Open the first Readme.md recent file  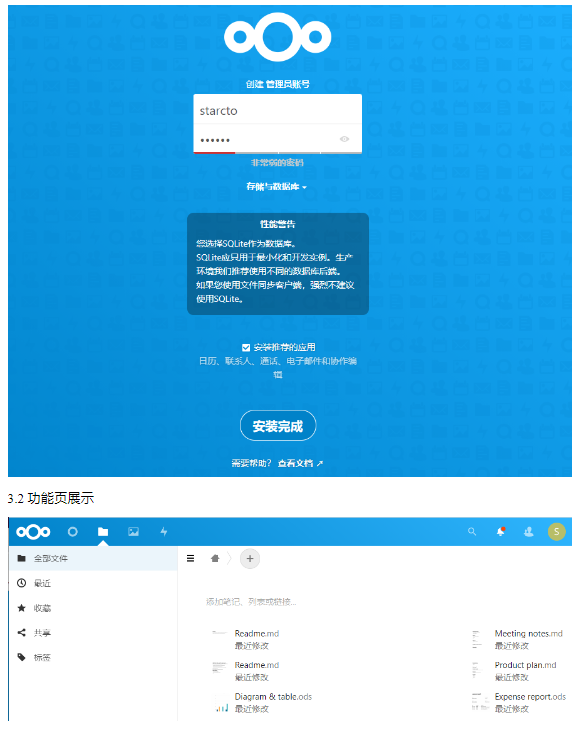pos(256,633)
